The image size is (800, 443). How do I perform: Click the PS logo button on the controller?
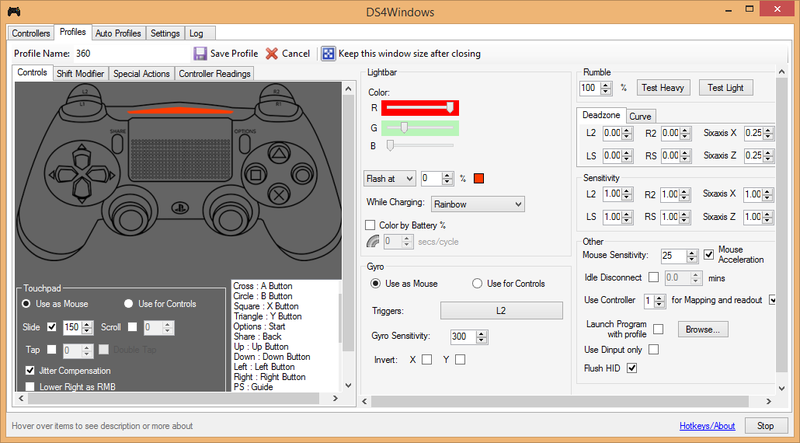[x=180, y=208]
